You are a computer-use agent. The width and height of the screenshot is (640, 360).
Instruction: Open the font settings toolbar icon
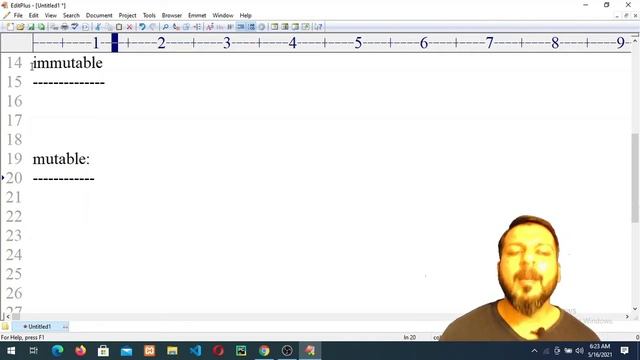click(x=210, y=27)
